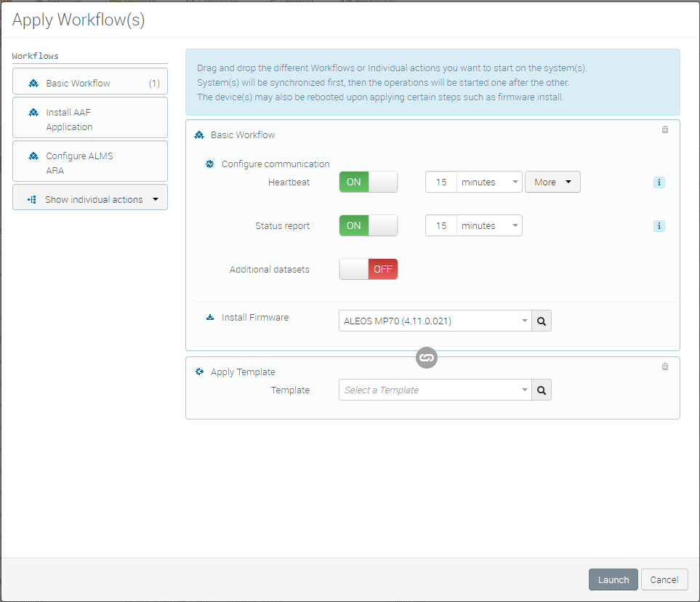Turn off the Heartbeat toggle

[x=368, y=182]
